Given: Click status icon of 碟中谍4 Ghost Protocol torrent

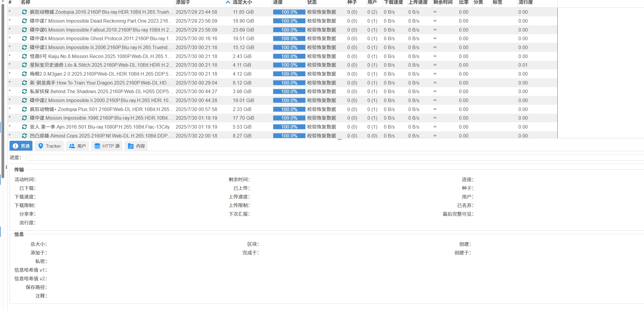Looking at the screenshot, I should (x=24, y=38).
